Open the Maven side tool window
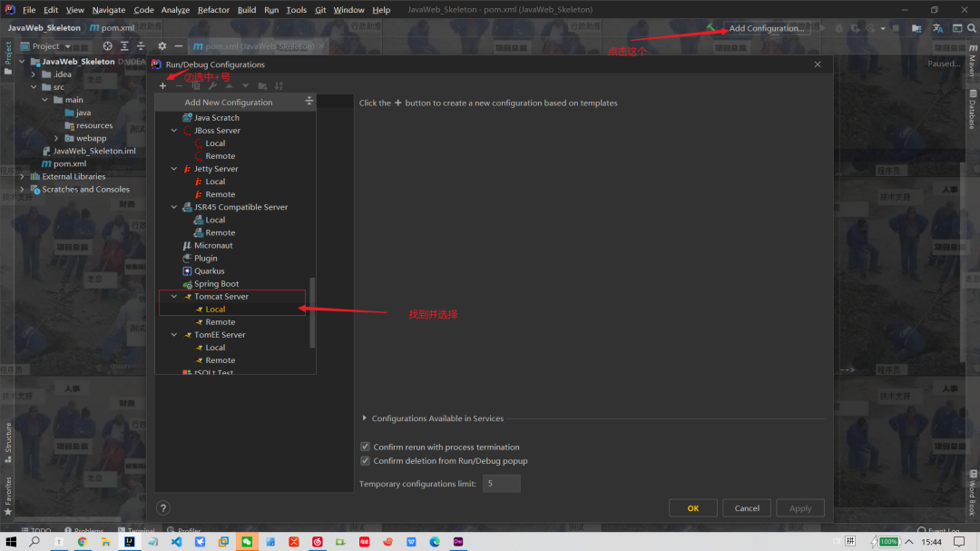The height and width of the screenshot is (551, 980). pos(973,62)
